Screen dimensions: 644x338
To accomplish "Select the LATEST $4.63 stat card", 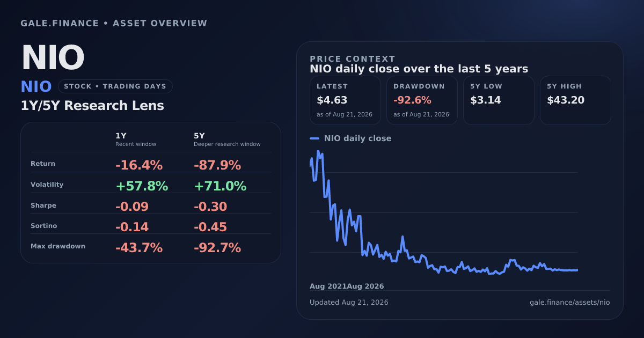I will click(345, 100).
